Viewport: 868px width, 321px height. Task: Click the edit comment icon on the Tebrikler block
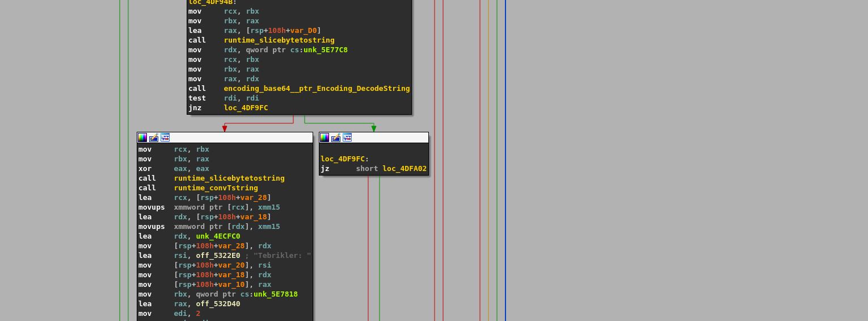154,137
